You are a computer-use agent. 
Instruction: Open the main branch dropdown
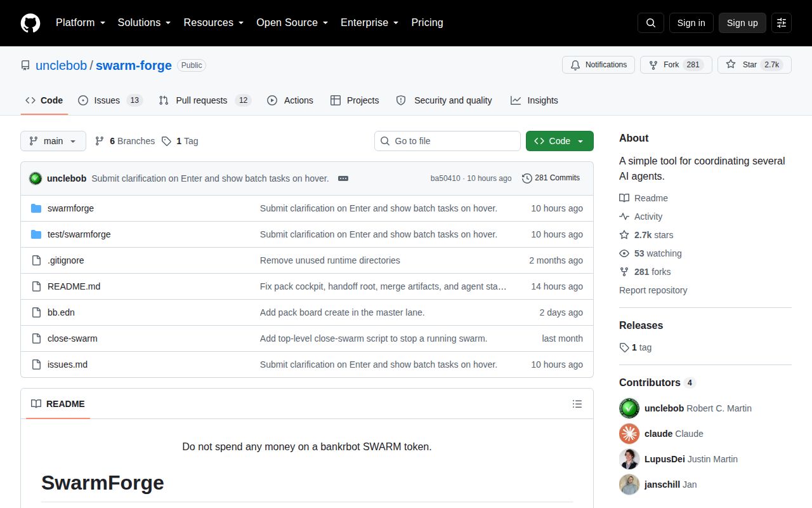tap(53, 141)
